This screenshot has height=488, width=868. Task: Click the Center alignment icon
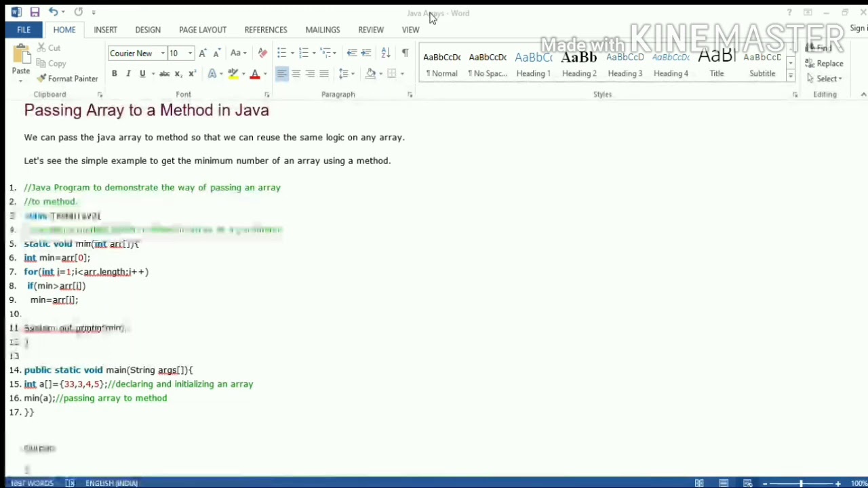point(296,73)
